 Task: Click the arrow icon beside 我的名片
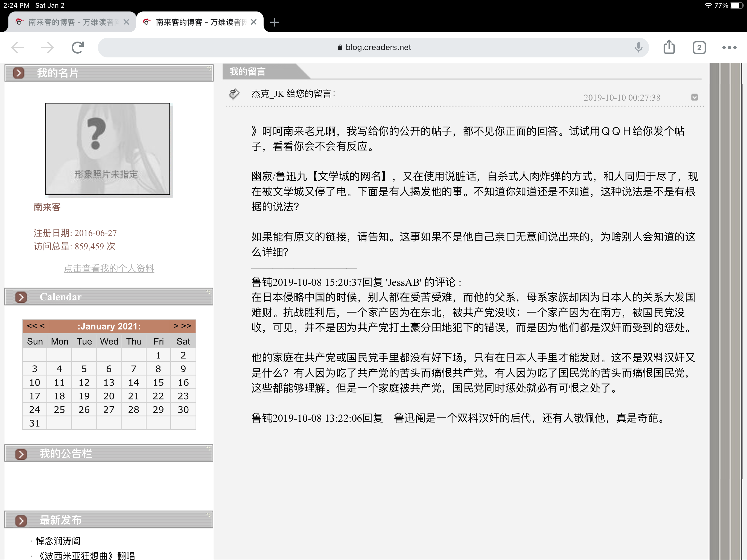[19, 73]
